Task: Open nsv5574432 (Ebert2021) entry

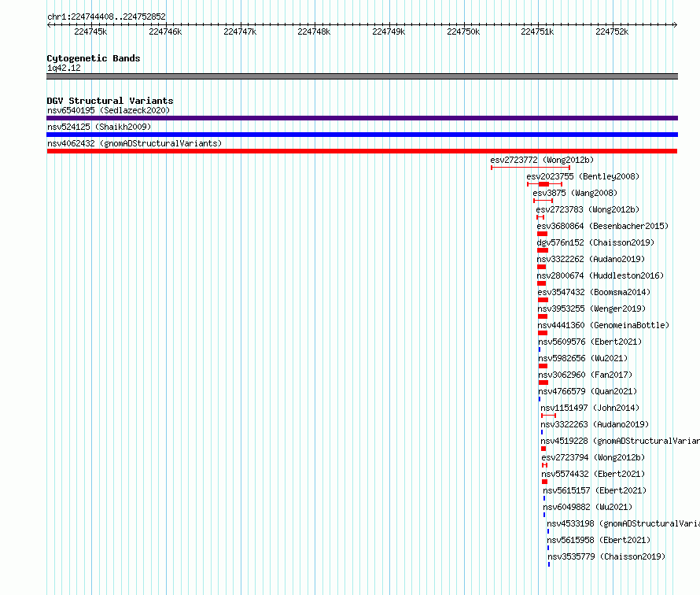Action: [x=593, y=474]
